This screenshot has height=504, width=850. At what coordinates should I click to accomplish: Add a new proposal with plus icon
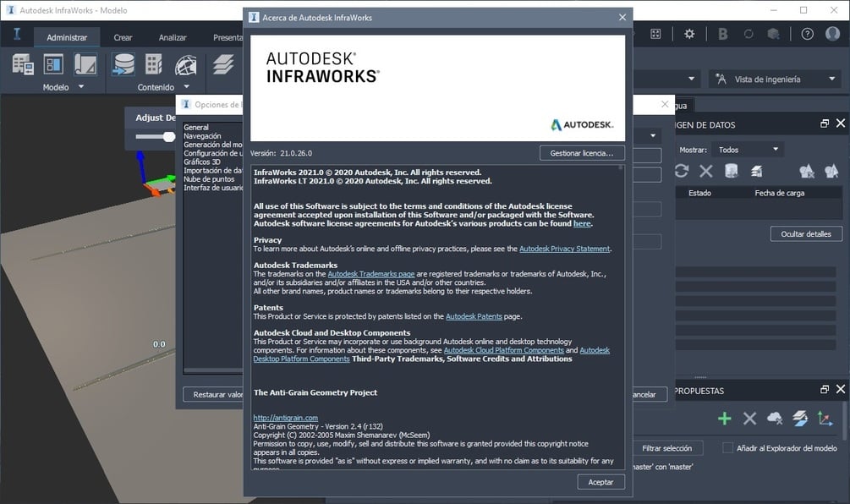724,419
